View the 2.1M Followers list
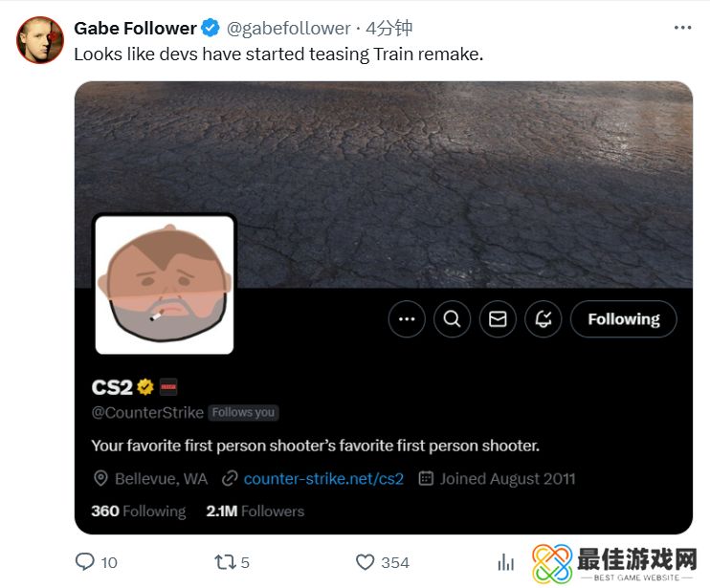The width and height of the screenshot is (710, 588). click(255, 512)
